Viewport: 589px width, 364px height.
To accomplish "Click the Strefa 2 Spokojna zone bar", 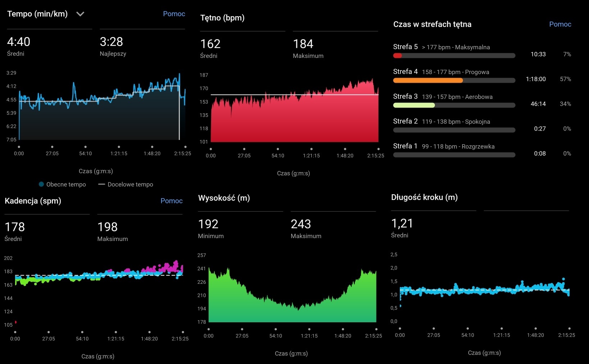I will coord(454,130).
